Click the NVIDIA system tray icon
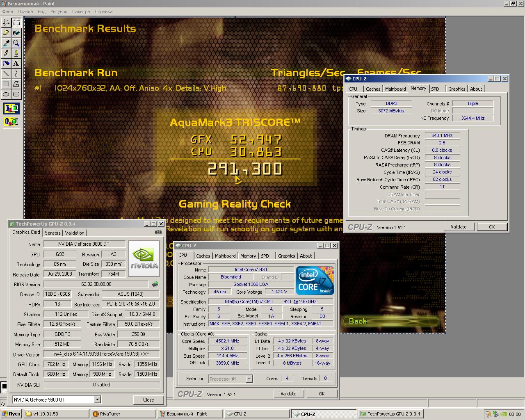 point(502,414)
